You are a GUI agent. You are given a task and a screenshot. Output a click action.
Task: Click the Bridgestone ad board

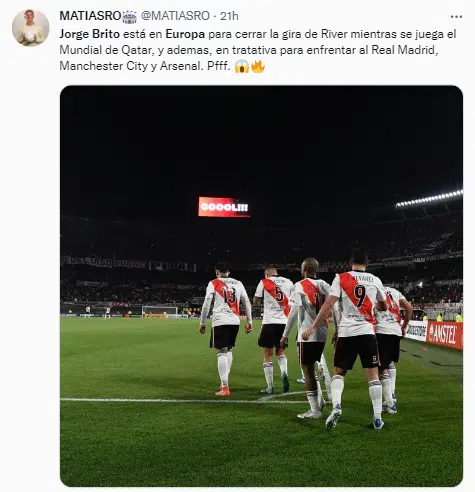[416, 330]
